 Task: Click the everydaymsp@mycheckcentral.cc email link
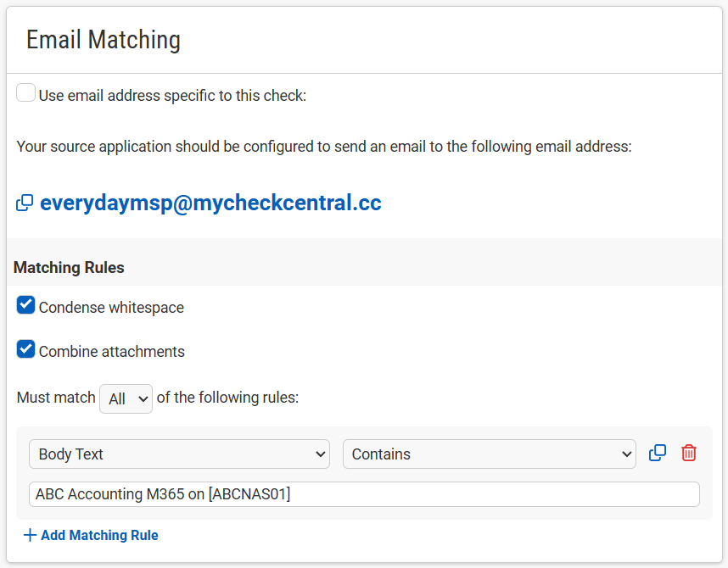point(210,203)
